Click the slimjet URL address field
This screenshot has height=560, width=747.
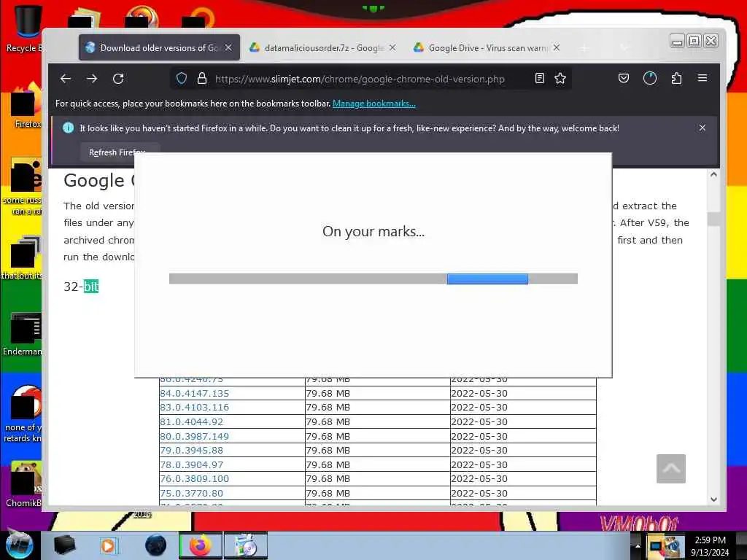(x=360, y=79)
